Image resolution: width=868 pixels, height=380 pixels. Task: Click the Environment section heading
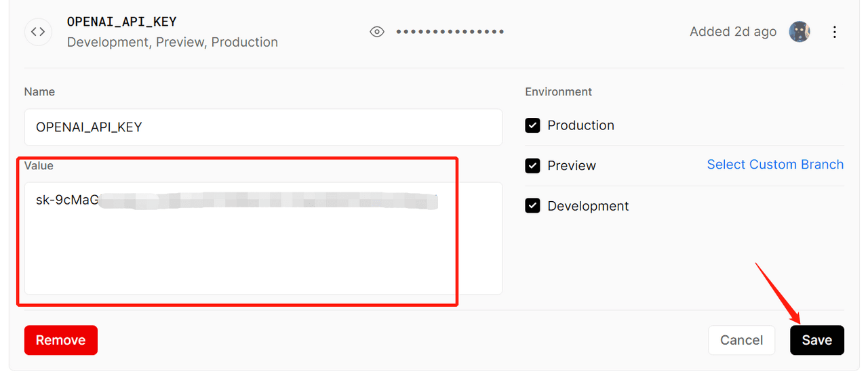pos(558,91)
